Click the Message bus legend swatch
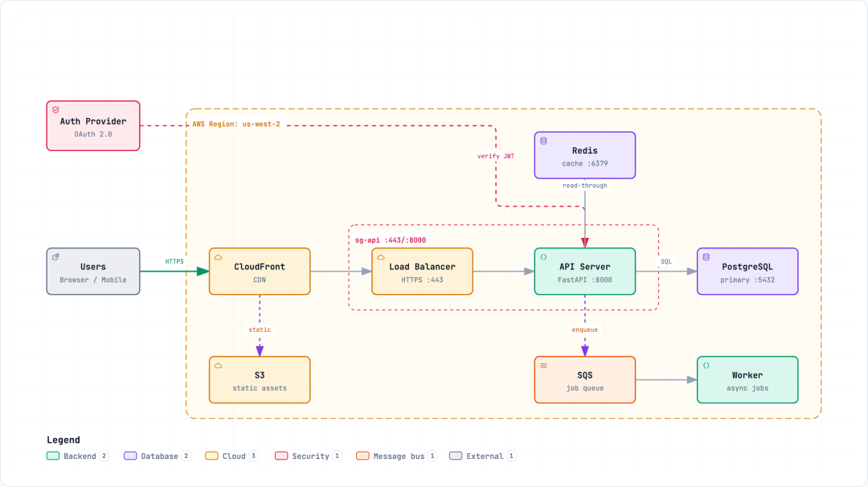 coord(362,456)
